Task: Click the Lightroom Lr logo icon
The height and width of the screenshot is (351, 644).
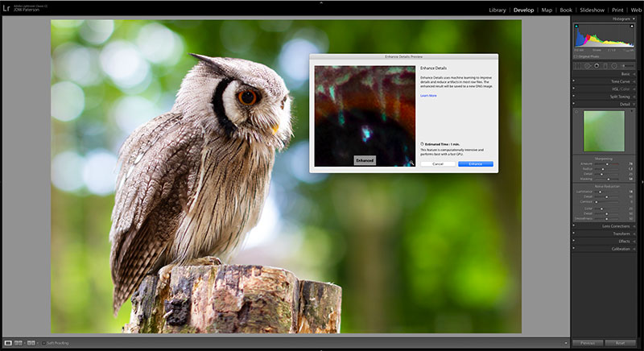Action: click(x=6, y=8)
